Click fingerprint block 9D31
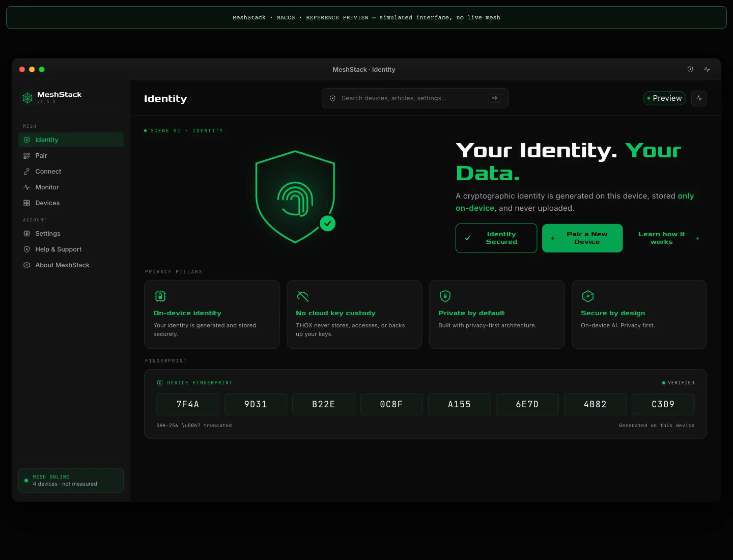The height and width of the screenshot is (560, 733). [256, 404]
